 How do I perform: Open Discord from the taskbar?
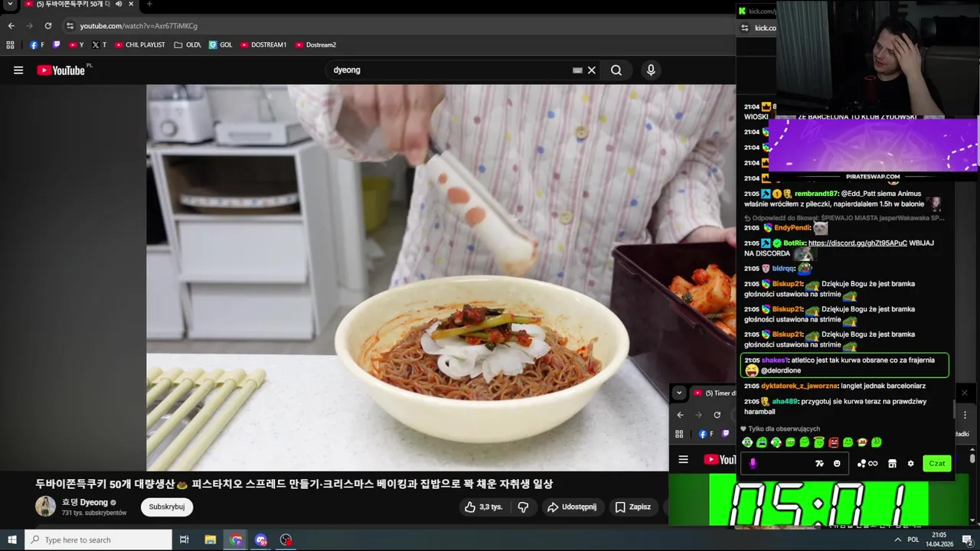(x=261, y=540)
